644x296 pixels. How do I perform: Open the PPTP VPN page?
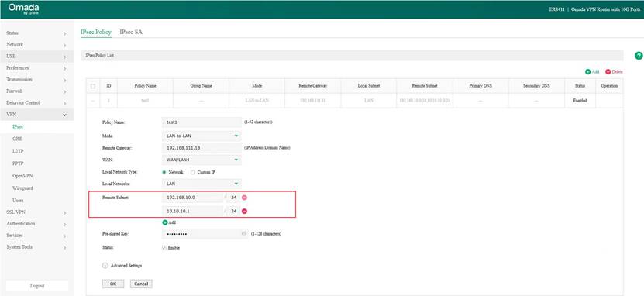tap(18, 163)
